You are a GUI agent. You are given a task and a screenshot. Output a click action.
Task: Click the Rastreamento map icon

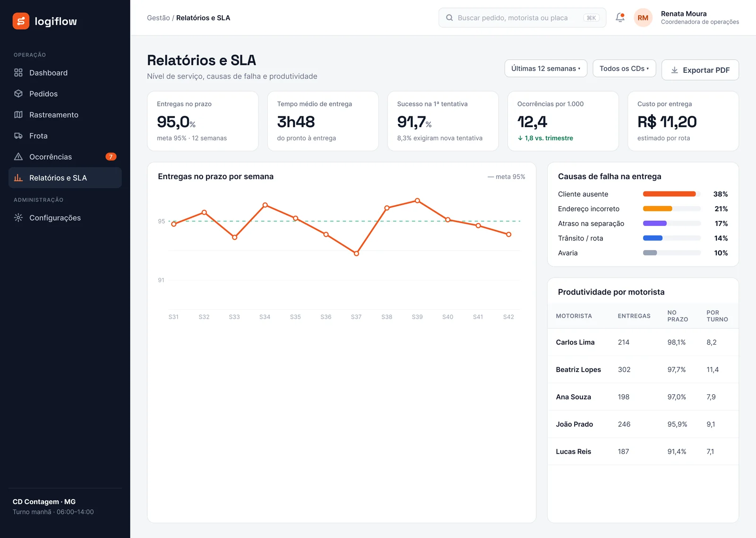point(18,114)
